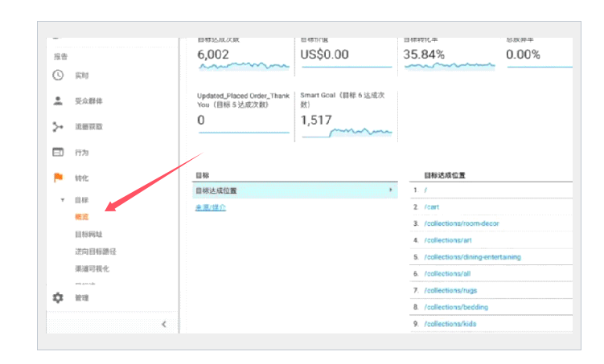The width and height of the screenshot is (604, 364).
Task: Click the 6,002 goal completions metric card
Action: point(243,55)
